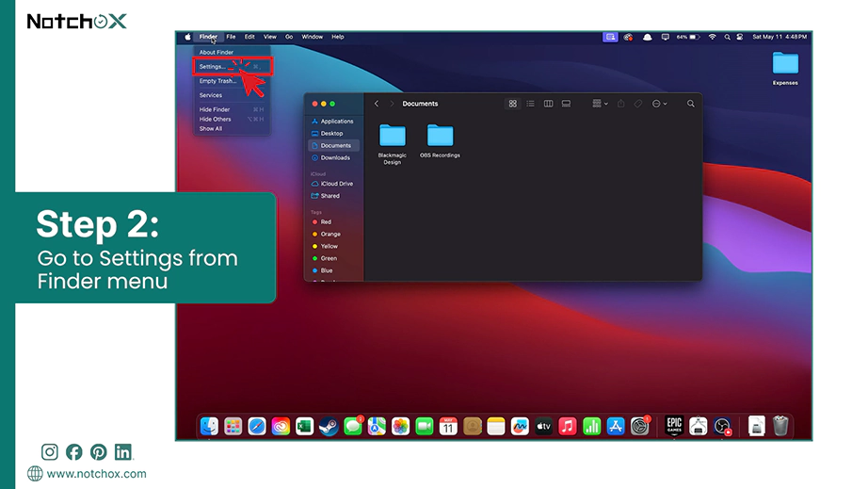Open Epic Games Launcher from Dock
Screen dimensions: 868x489
pyautogui.click(x=674, y=426)
